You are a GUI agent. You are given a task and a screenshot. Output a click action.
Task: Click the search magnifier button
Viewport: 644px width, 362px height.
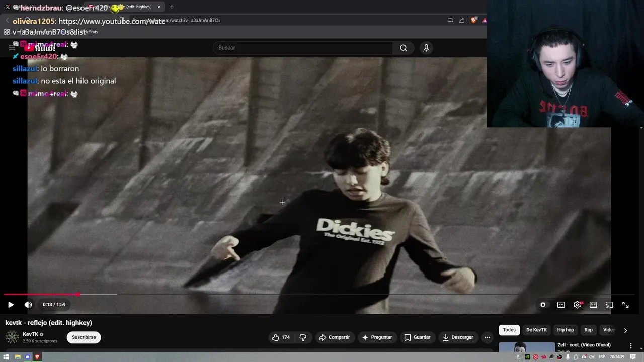point(403,48)
